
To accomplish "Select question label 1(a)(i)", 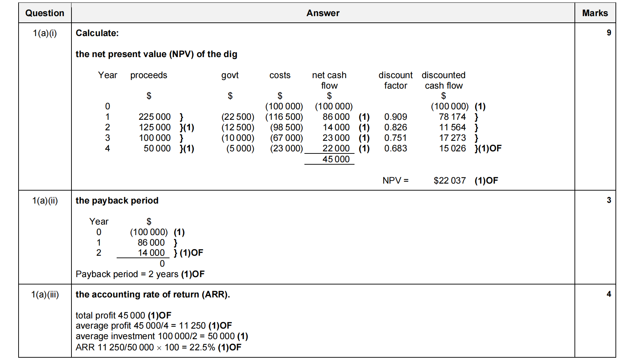I will point(45,33).
